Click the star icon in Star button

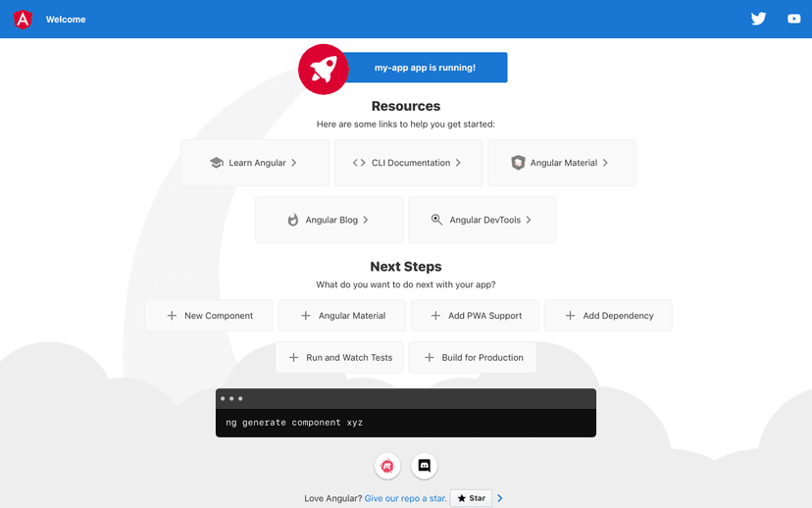pos(462,498)
